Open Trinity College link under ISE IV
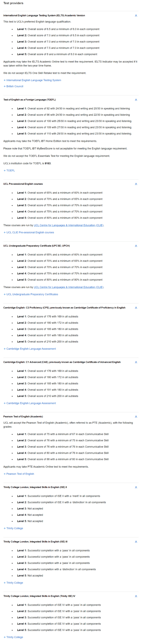The width and height of the screenshot is (142, 644). pyautogui.click(x=13, y=637)
